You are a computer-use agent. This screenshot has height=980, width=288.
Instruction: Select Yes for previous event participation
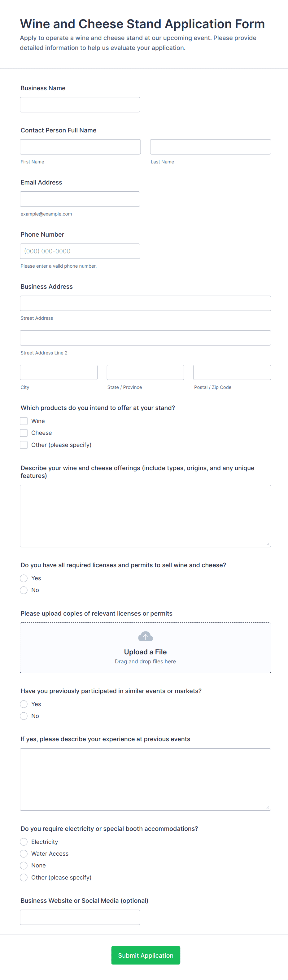pyautogui.click(x=24, y=704)
